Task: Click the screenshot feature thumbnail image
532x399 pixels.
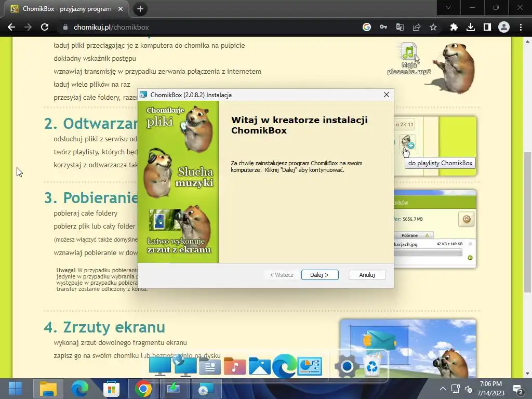Action: coord(408,349)
